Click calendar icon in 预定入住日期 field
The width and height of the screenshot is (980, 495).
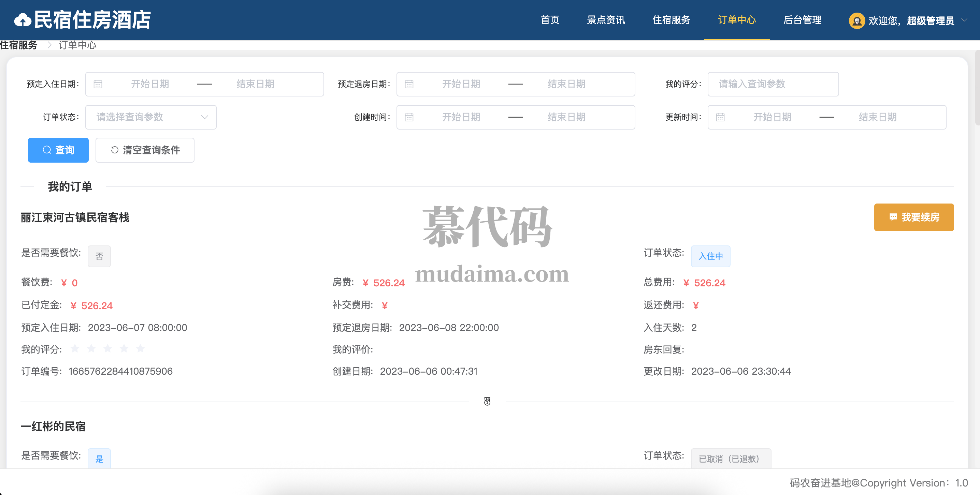point(98,84)
